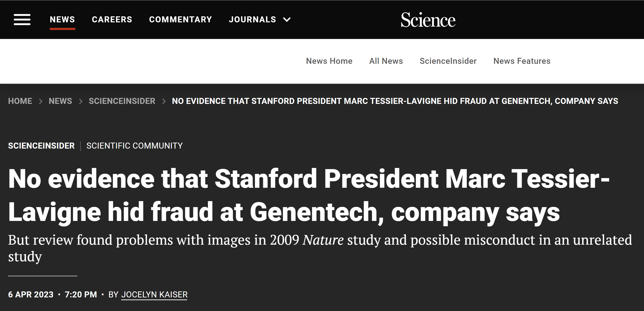
Task: Open the ScienceInsider category label
Action: 41,146
